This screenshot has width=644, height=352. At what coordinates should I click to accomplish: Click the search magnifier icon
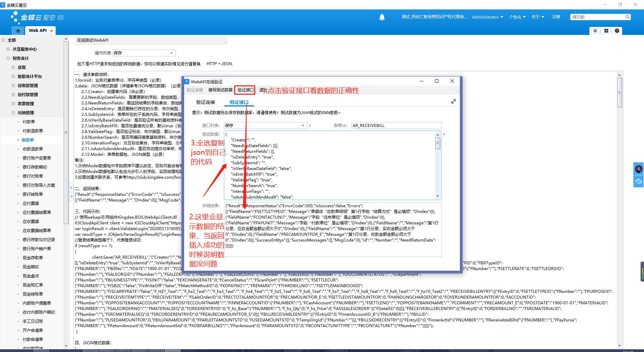[x=627, y=17]
